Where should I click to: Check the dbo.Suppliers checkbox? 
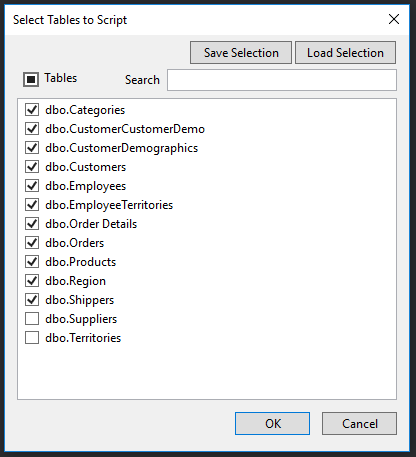[32, 319]
